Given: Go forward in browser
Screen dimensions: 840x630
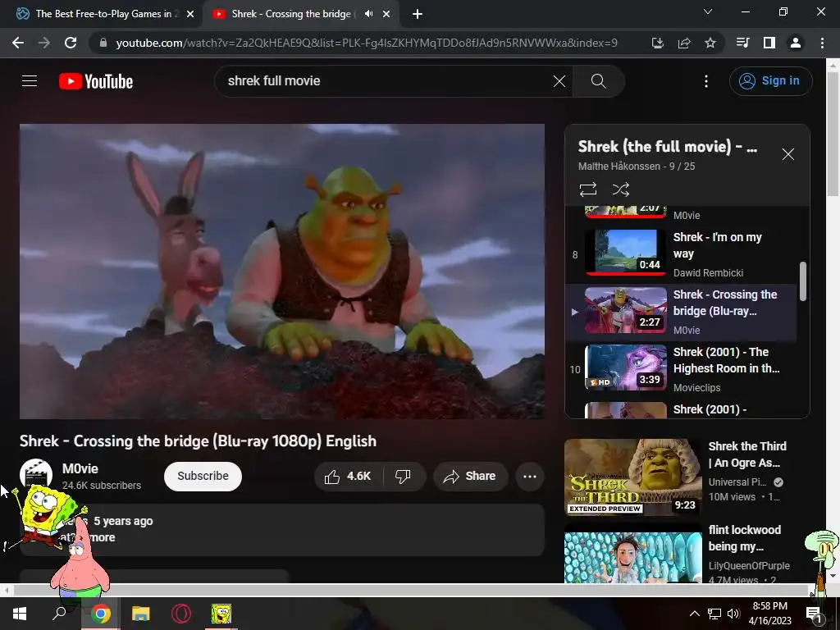Looking at the screenshot, I should [x=44, y=43].
